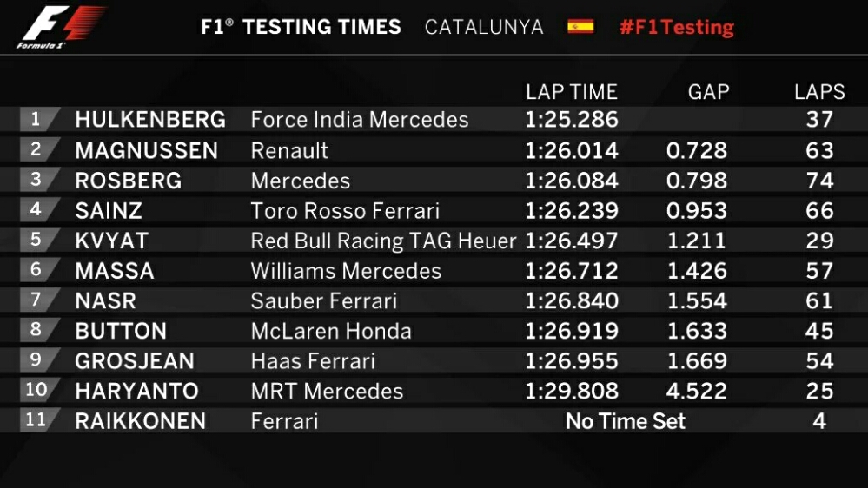Click position 2 badge for Magnussen
This screenshot has width=868, height=488.
pos(36,149)
